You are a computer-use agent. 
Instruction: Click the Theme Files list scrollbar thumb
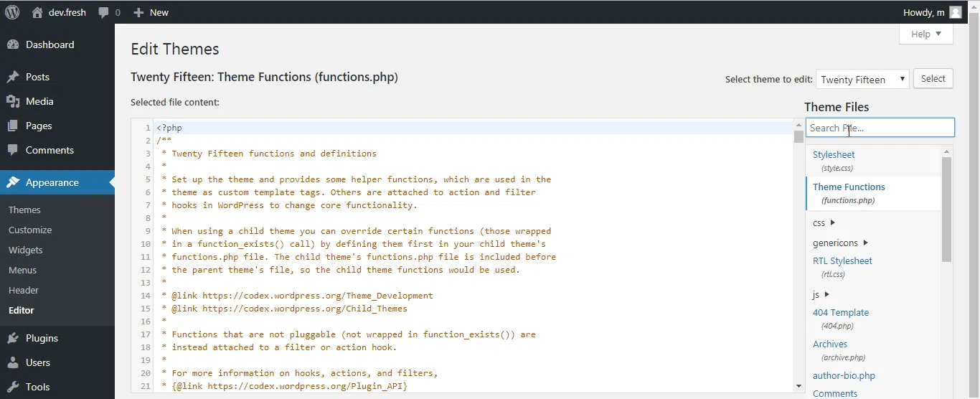(946, 210)
